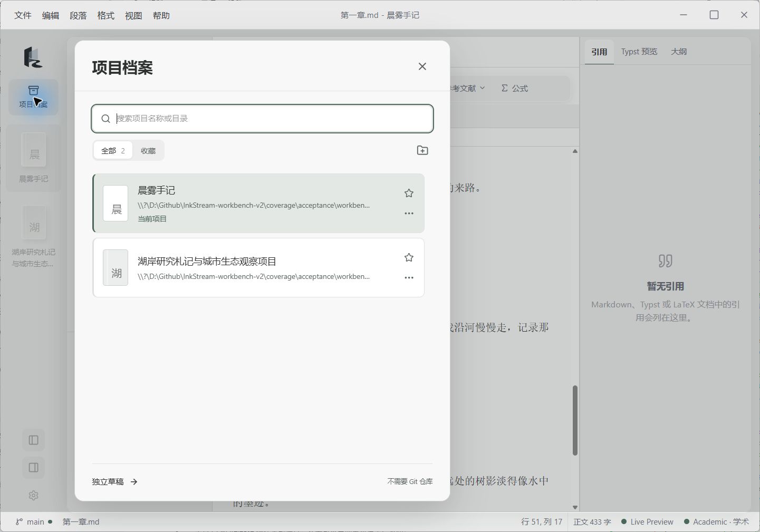Switch to the Typst 预览 tab
Screen dimensions: 760x532
tap(639, 52)
